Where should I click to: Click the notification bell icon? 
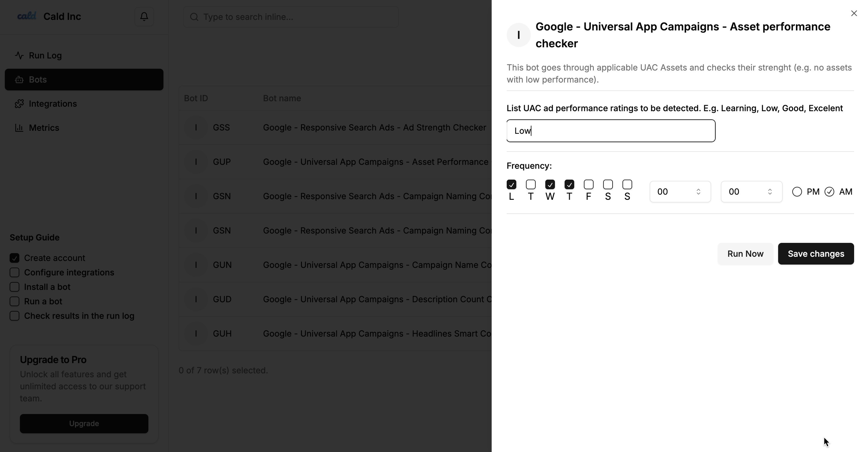[x=144, y=17]
